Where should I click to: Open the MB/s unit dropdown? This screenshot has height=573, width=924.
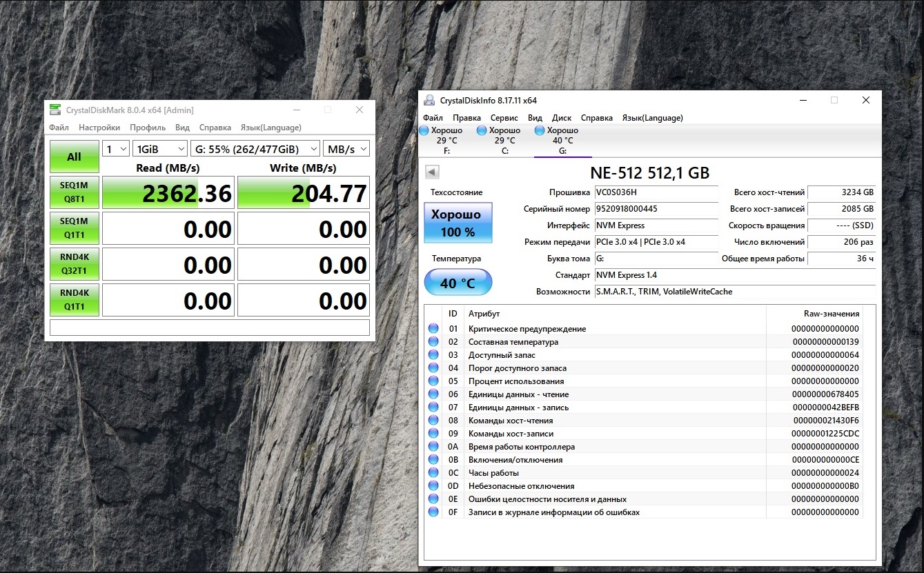coord(346,149)
